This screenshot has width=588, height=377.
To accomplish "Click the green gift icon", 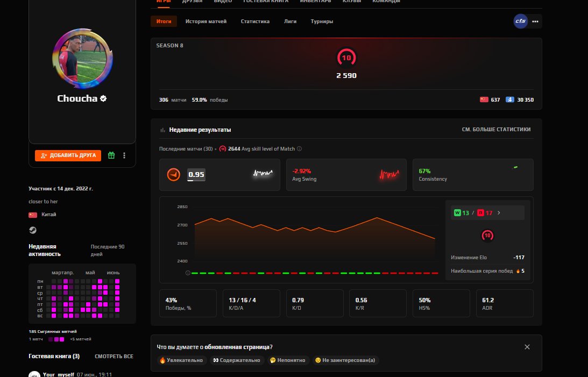I will click(x=111, y=155).
